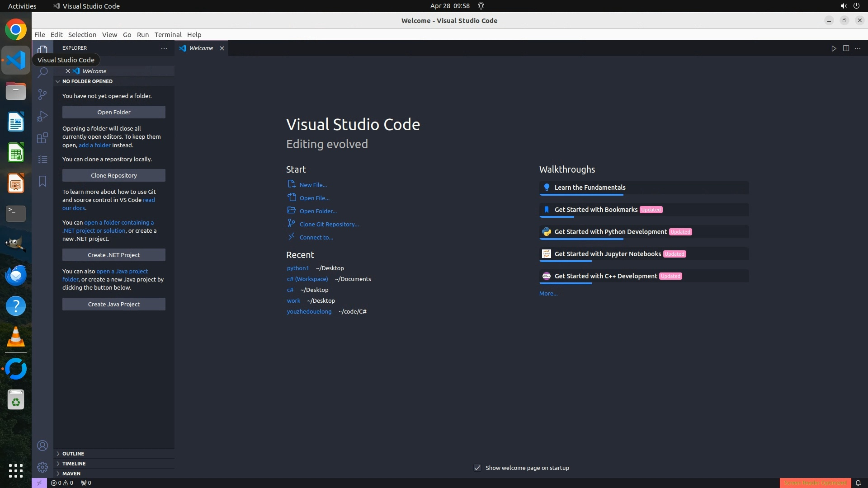Open the Source Control view icon
This screenshot has height=488, width=868.
[42, 94]
